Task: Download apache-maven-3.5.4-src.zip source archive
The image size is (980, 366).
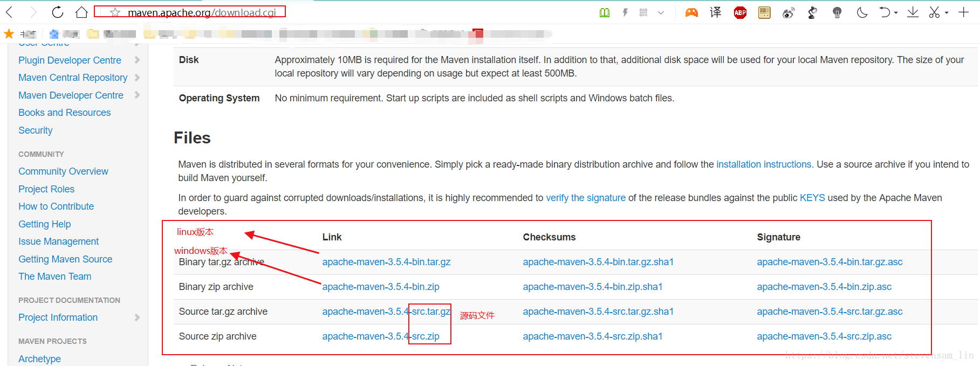Action: pos(381,336)
